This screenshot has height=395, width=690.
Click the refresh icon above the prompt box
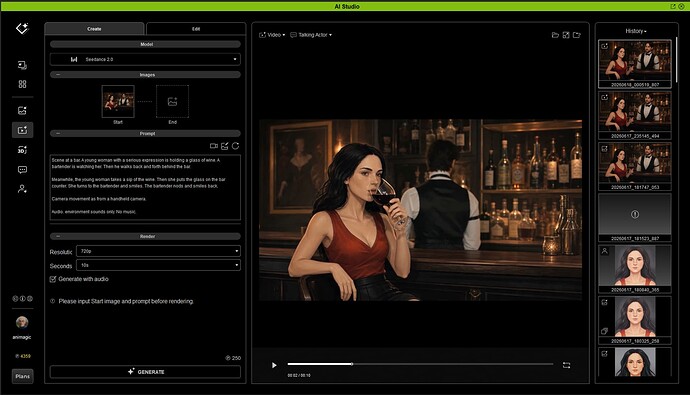click(x=235, y=146)
